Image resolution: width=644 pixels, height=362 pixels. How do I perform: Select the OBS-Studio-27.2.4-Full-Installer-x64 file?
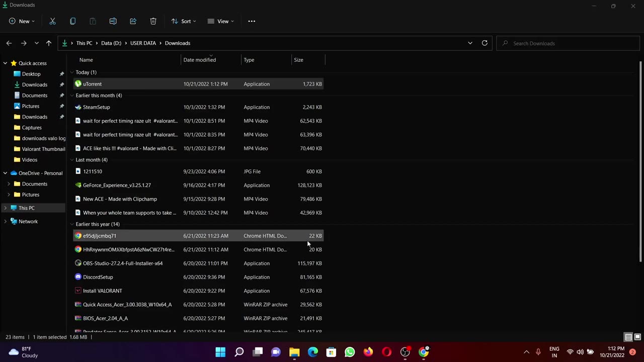point(198,263)
